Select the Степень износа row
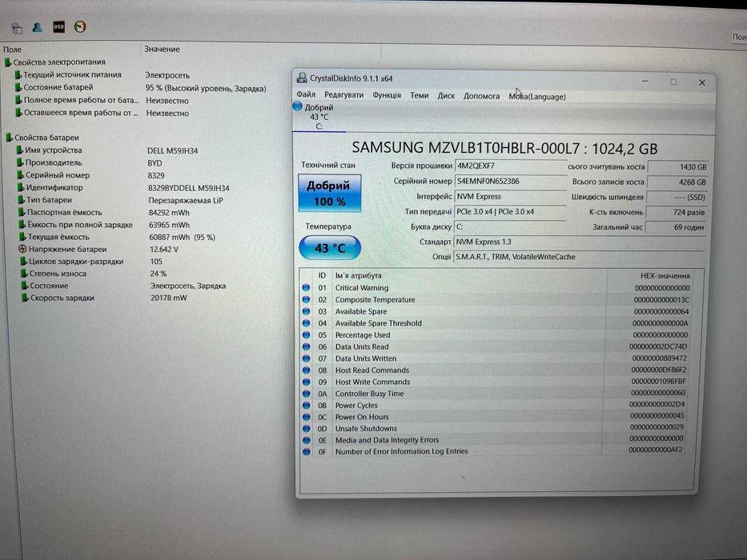Screen dimensions: 747x560 [x=94, y=274]
